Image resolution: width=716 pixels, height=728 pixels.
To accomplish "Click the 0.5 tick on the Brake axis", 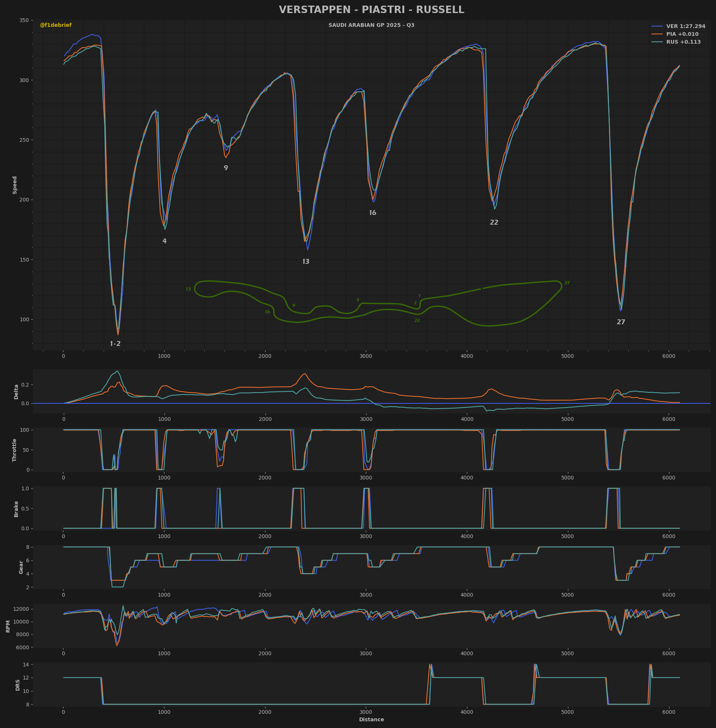I will pyautogui.click(x=26, y=509).
